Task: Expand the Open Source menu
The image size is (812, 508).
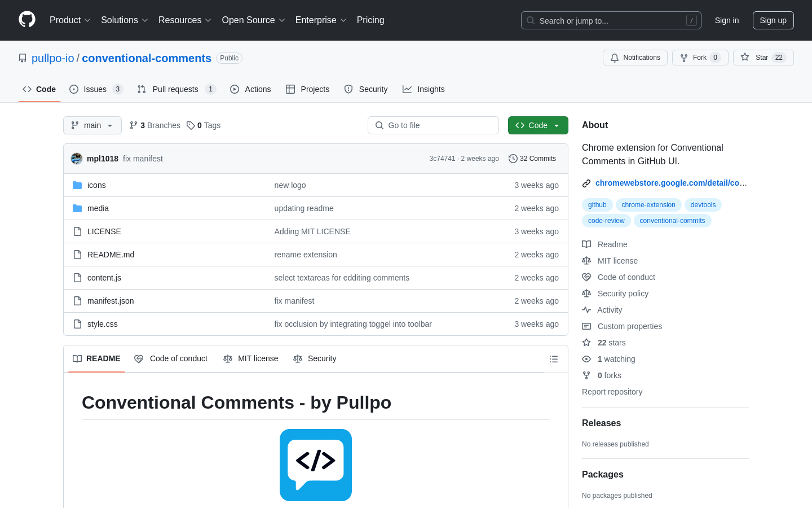Action: click(x=253, y=20)
